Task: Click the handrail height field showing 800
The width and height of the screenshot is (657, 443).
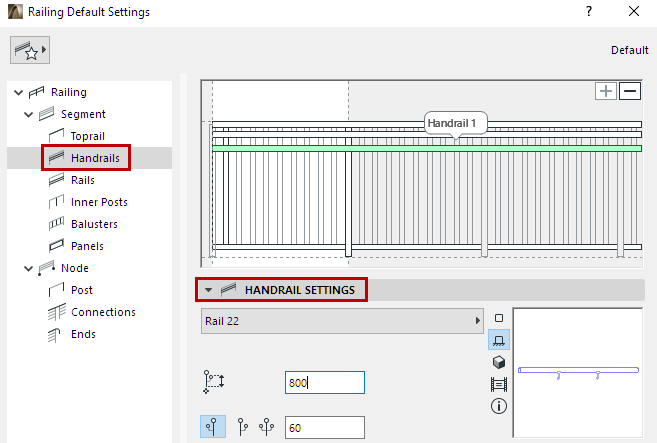Action: (x=324, y=382)
